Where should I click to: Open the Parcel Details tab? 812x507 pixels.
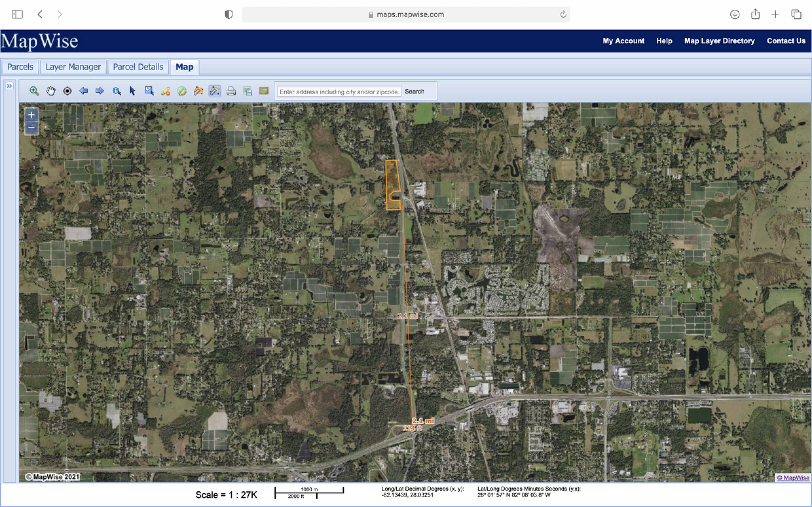(x=138, y=67)
